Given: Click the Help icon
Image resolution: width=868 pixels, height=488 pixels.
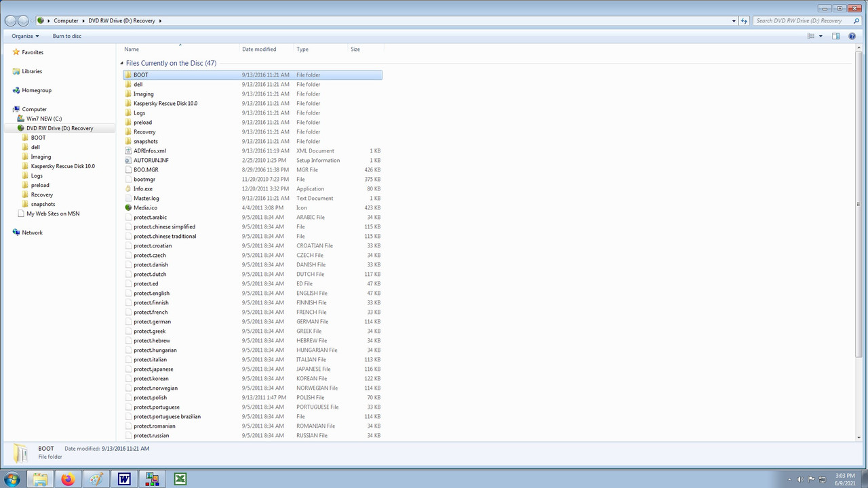Looking at the screenshot, I should [852, 36].
